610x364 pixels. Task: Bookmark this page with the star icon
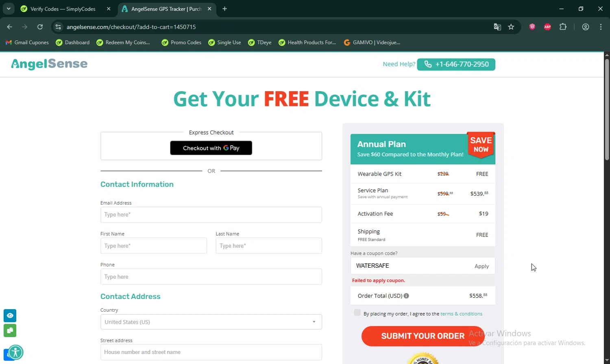[x=511, y=27]
